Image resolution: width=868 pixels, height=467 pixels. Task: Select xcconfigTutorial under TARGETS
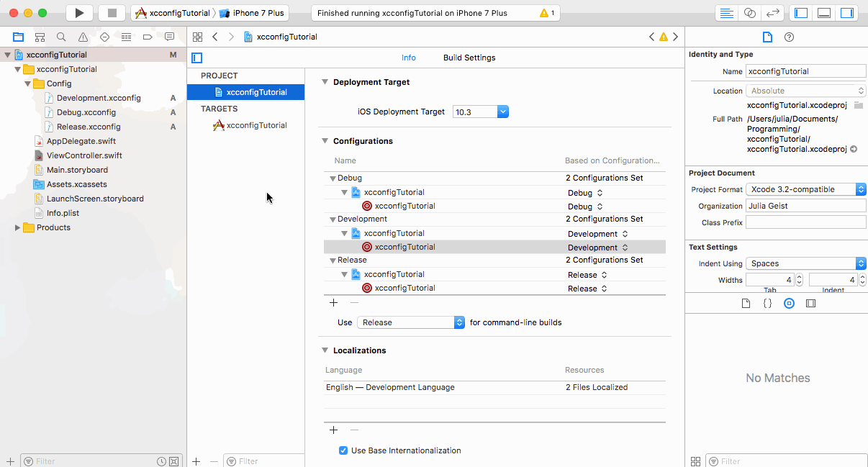[x=256, y=125]
